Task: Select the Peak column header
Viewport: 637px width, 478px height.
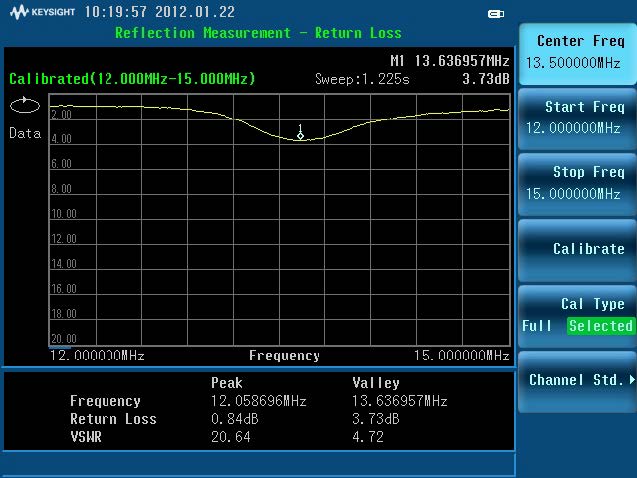Action: pos(227,383)
